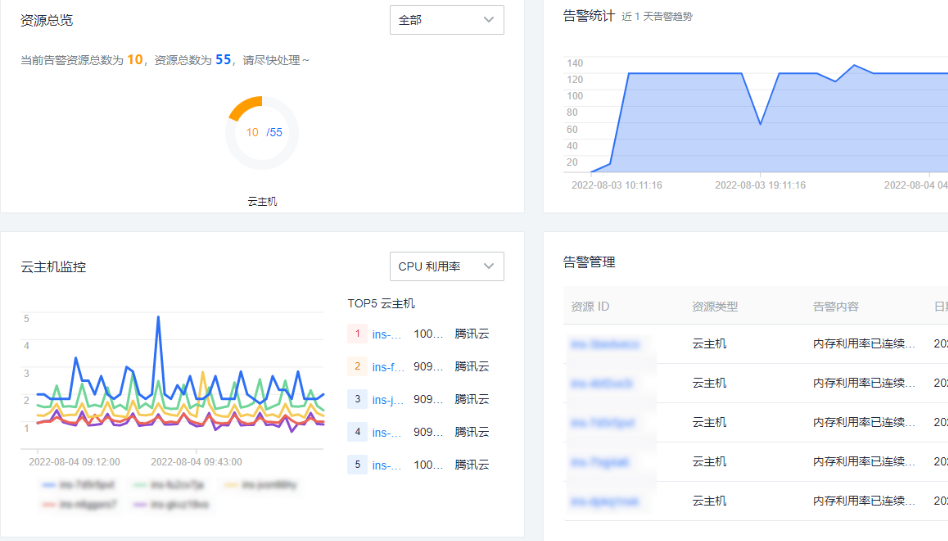Viewport: 948px width, 541px height.
Task: Click the red rank 1 badge
Action: (x=357, y=334)
